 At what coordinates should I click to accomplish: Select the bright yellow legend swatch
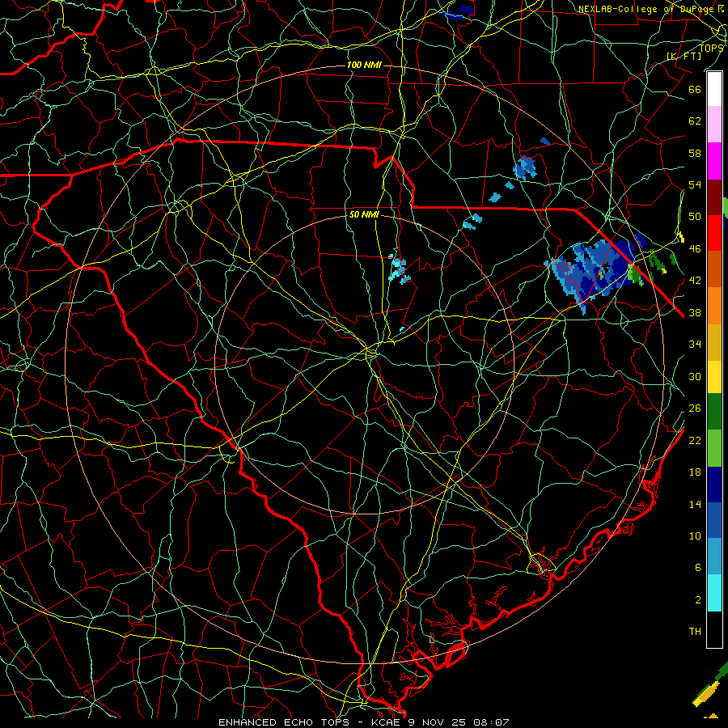(714, 376)
